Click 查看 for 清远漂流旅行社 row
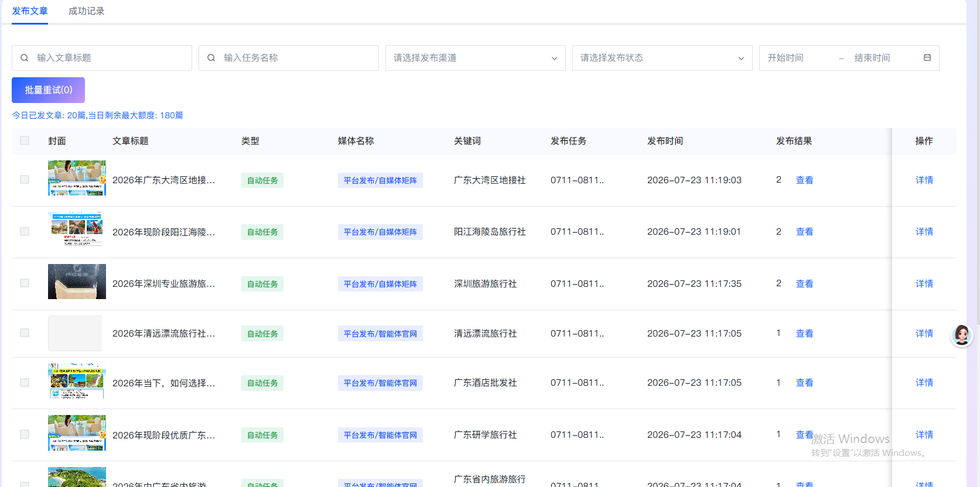 pos(804,334)
